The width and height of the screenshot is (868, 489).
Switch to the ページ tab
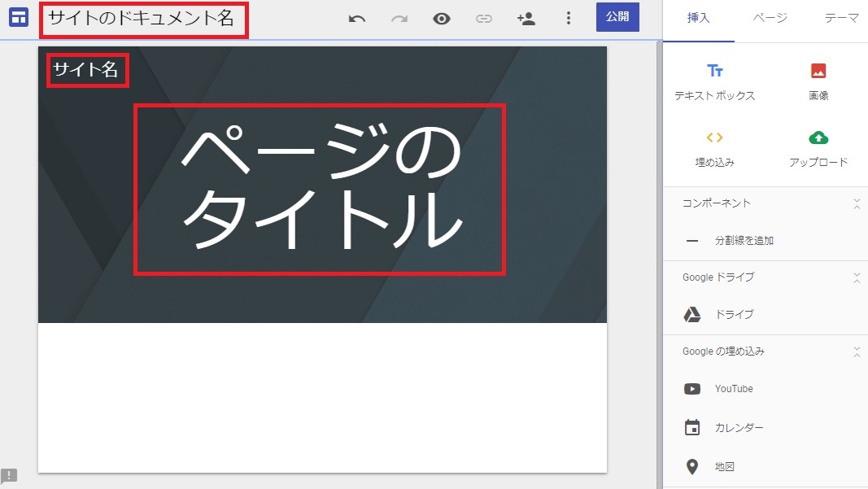[770, 18]
